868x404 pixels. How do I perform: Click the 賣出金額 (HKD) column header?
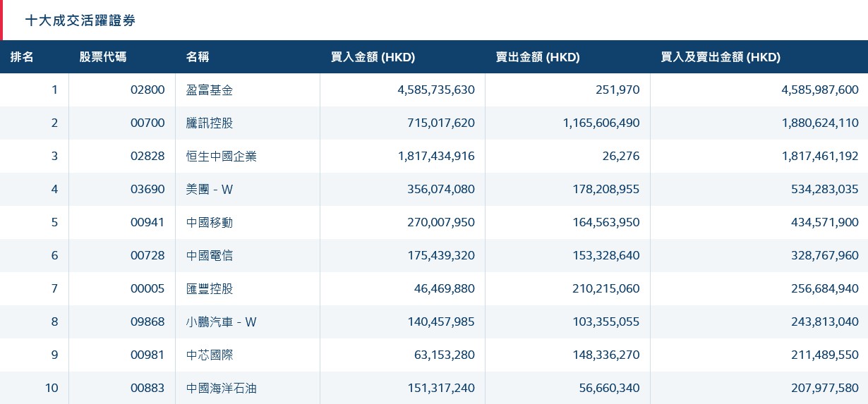pos(538,57)
